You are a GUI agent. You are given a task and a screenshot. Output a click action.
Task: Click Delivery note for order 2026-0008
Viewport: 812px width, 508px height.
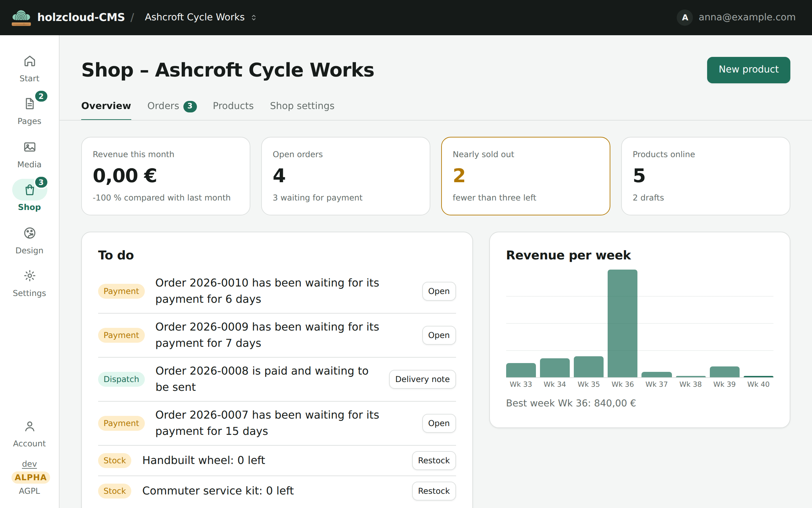pyautogui.click(x=422, y=379)
